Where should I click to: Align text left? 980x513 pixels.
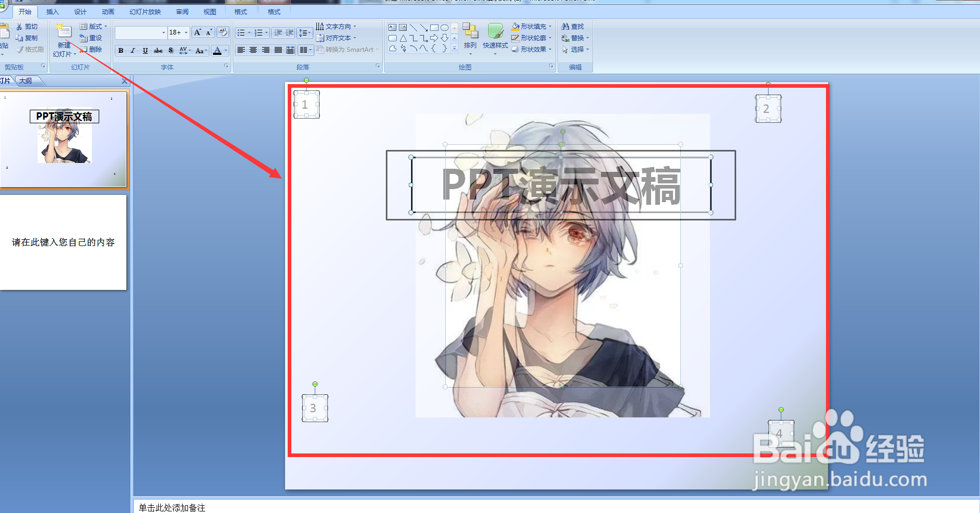pyautogui.click(x=241, y=50)
